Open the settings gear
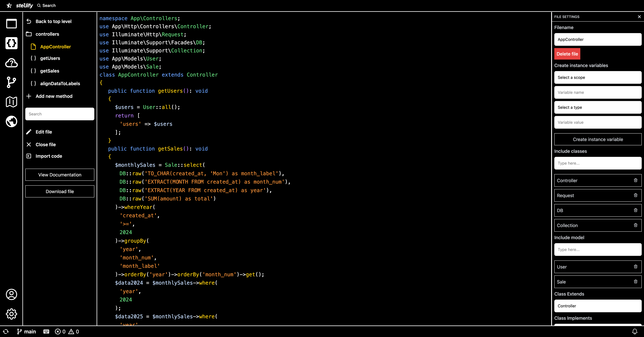Image resolution: width=644 pixels, height=337 pixels. [11, 314]
